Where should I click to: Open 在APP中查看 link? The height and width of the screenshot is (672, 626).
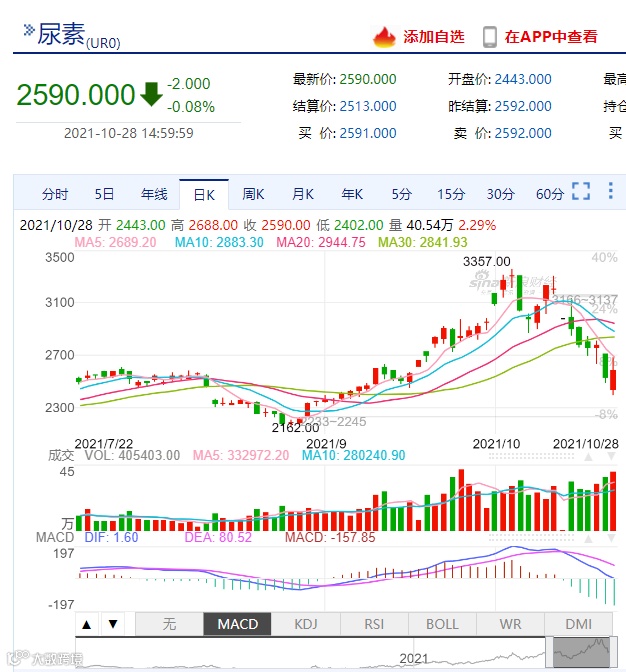click(x=551, y=37)
